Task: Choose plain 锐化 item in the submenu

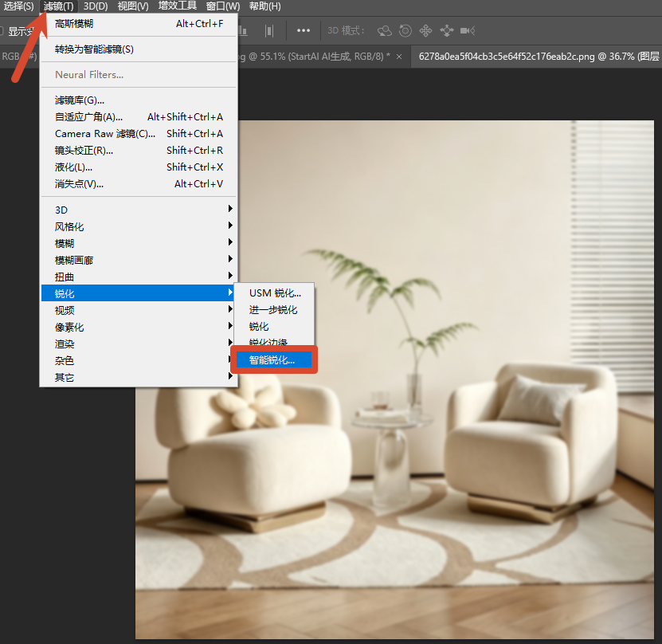Action: pos(275,327)
